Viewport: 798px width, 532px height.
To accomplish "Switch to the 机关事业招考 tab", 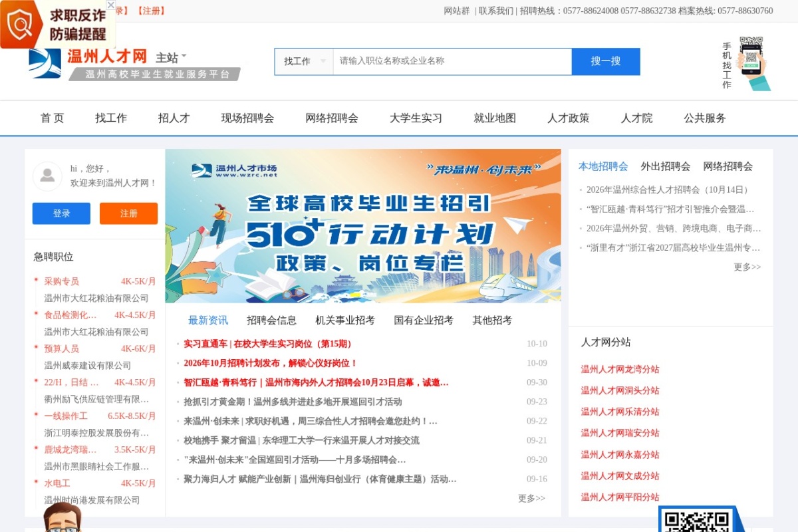I will [345, 321].
